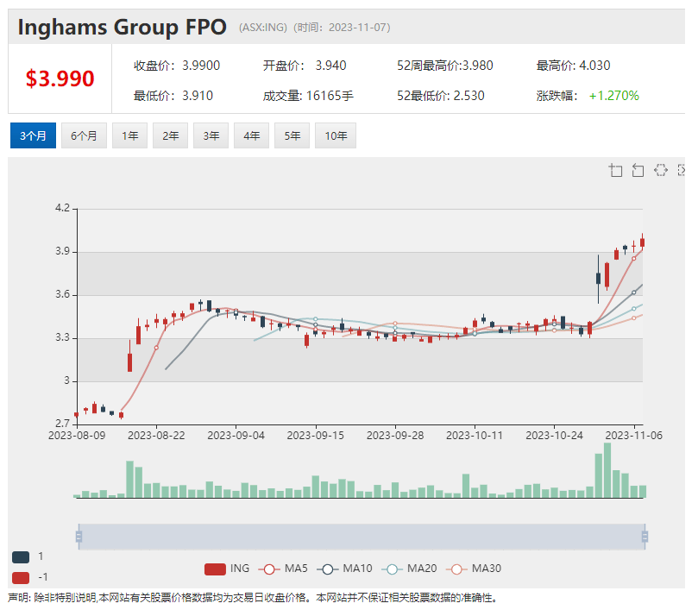Hide the MA30 moving average line
The height and width of the screenshot is (616, 698).
coord(474,569)
